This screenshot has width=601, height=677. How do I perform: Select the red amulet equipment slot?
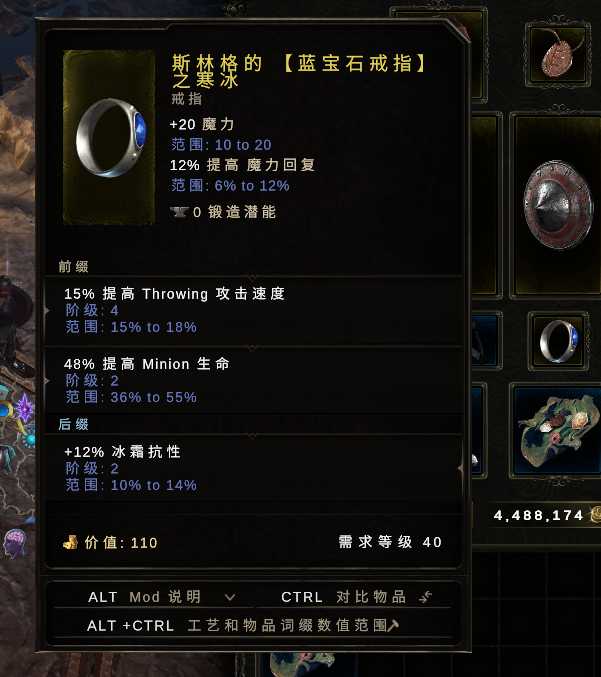pos(558,53)
